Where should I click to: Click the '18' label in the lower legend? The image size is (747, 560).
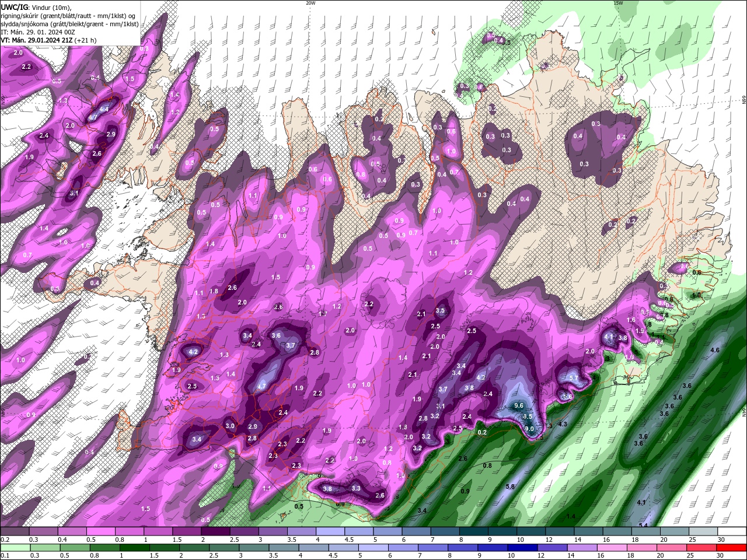[631, 556]
